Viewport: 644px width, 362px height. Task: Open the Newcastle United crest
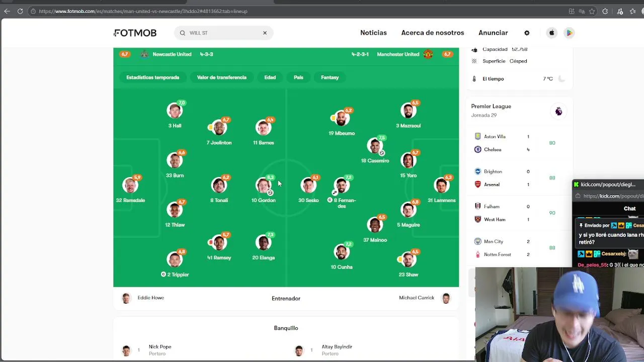point(144,54)
